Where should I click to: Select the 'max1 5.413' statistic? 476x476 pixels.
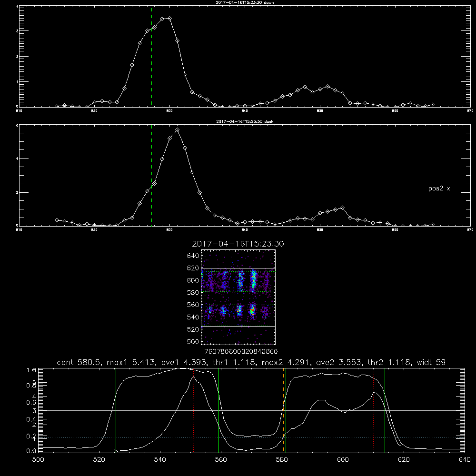tap(129, 362)
